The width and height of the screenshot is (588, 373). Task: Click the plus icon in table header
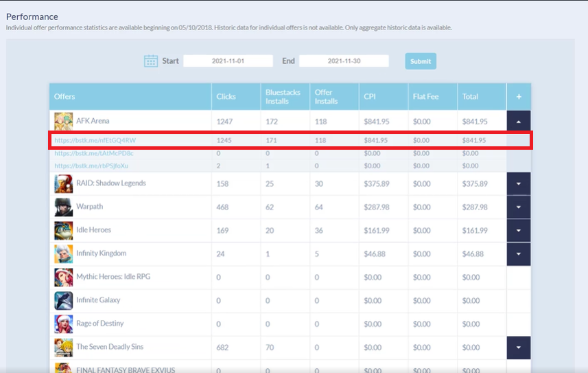pos(519,97)
